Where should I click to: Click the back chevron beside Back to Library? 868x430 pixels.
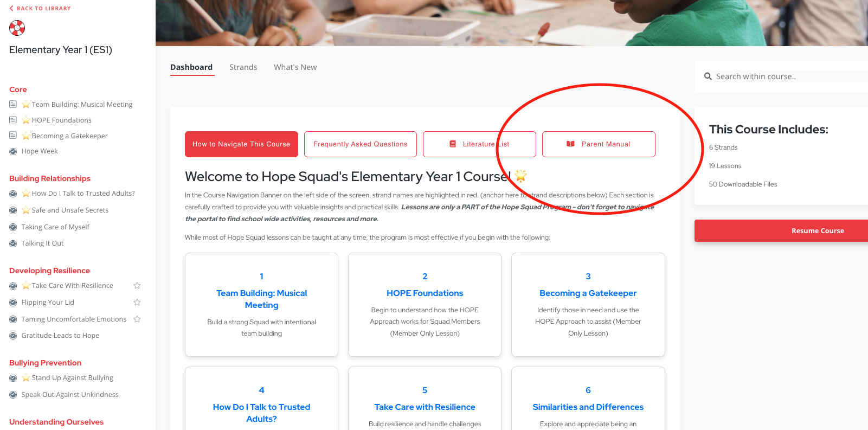11,8
